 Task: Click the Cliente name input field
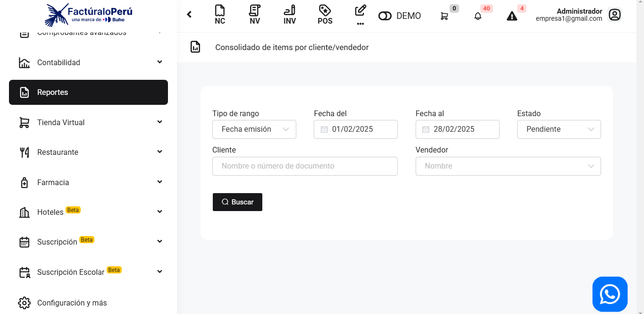click(305, 166)
